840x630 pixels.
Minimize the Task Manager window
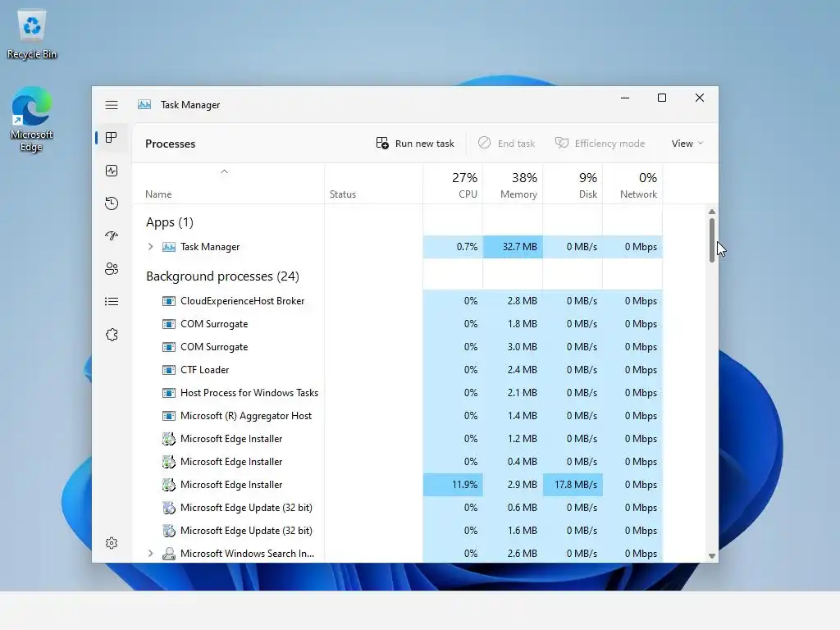click(x=624, y=98)
